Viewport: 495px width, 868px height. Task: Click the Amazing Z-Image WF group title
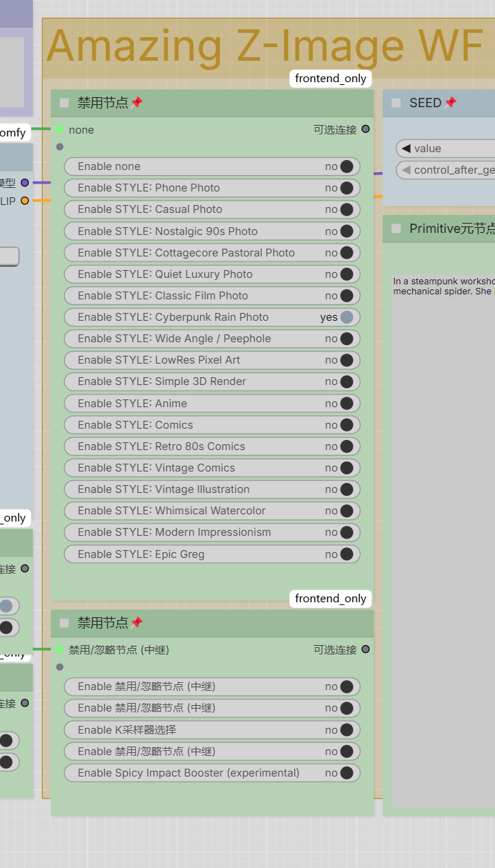coord(266,46)
